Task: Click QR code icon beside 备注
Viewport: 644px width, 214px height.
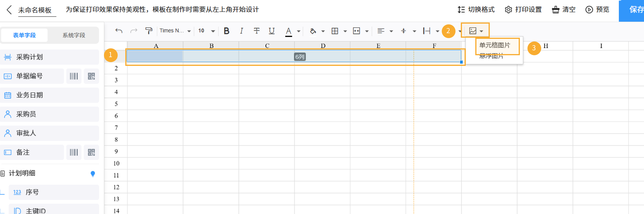Action: 91,152
